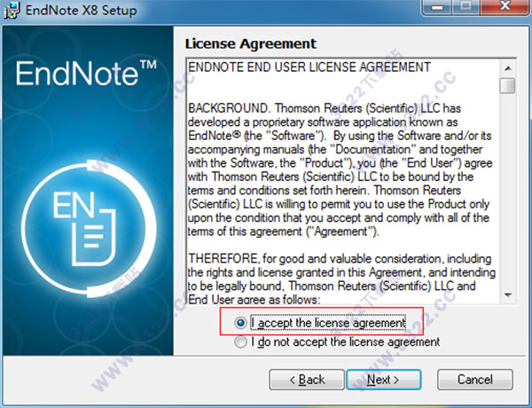Click the 'License Agreement' heading
532x408 pixels.
[x=251, y=43]
